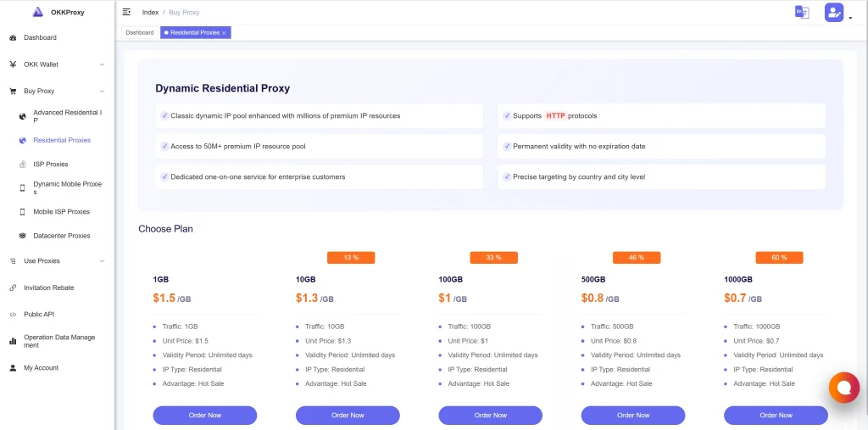Collapse the Buy Proxy submenu
This screenshot has height=430, width=868.
click(102, 91)
